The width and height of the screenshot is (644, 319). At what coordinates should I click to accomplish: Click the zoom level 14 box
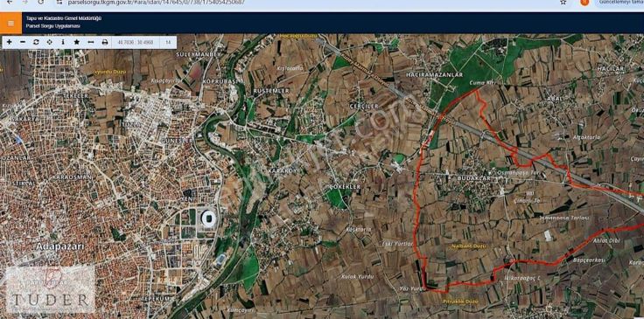pyautogui.click(x=168, y=42)
